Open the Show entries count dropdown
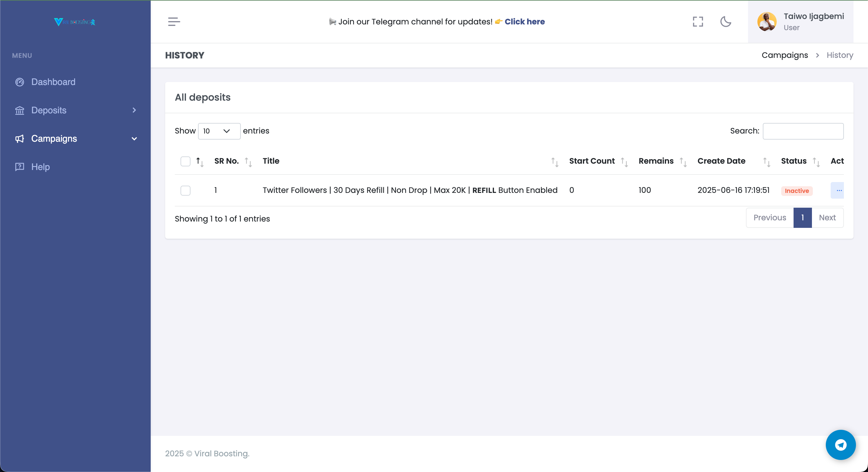 point(219,131)
